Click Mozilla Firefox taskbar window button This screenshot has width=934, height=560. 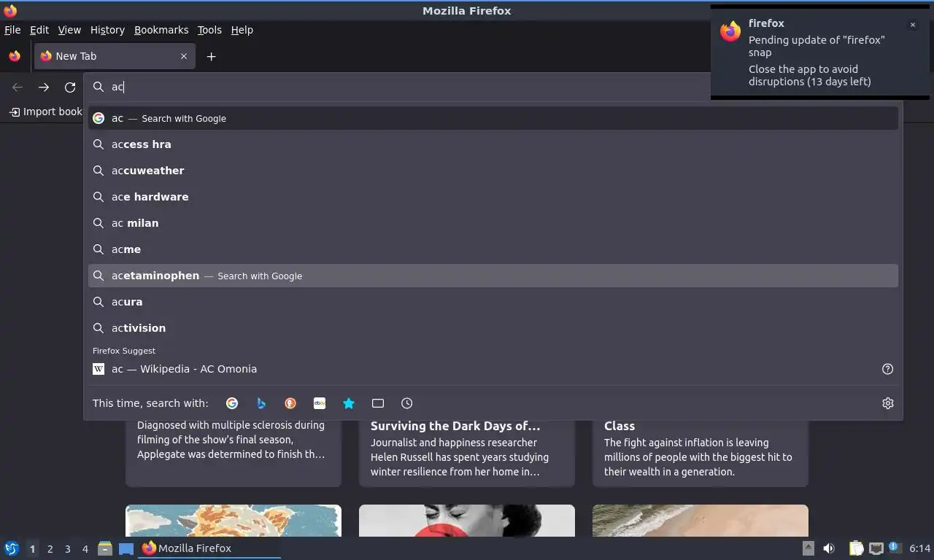click(210, 548)
